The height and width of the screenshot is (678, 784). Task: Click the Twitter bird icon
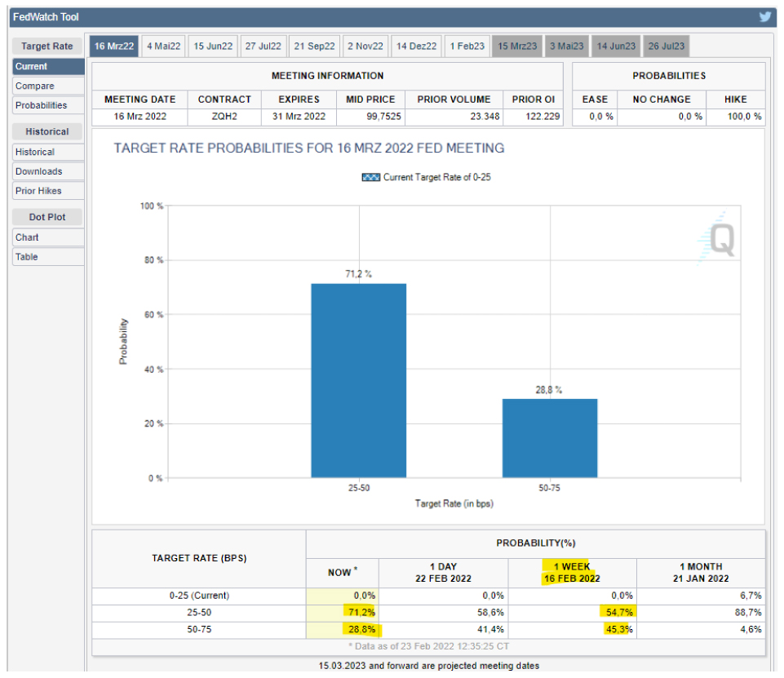764,16
